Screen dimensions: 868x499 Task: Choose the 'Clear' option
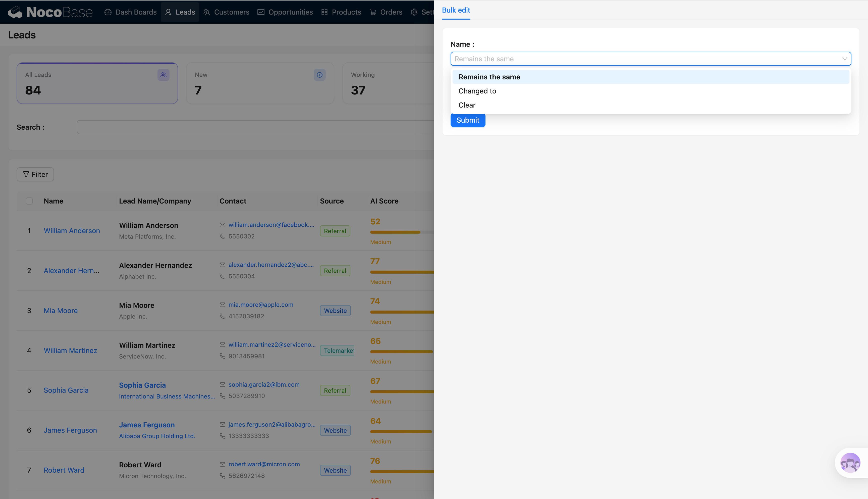(467, 105)
